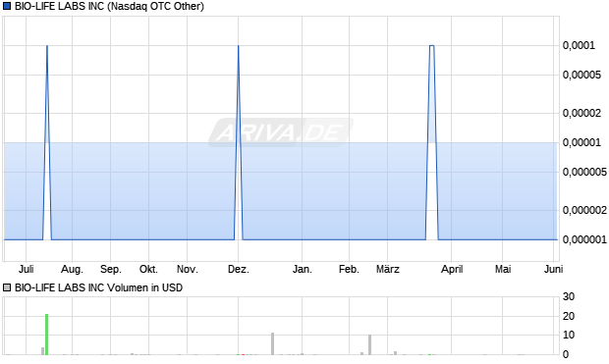609x364 pixels.
Task: Click the 0,000005 price axis label
Action: tap(584, 172)
